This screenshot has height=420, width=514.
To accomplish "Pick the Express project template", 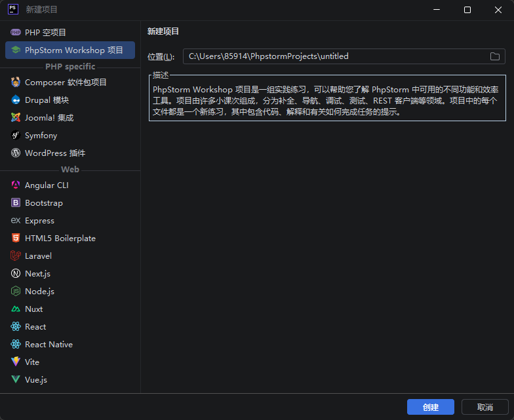I will pos(70,220).
